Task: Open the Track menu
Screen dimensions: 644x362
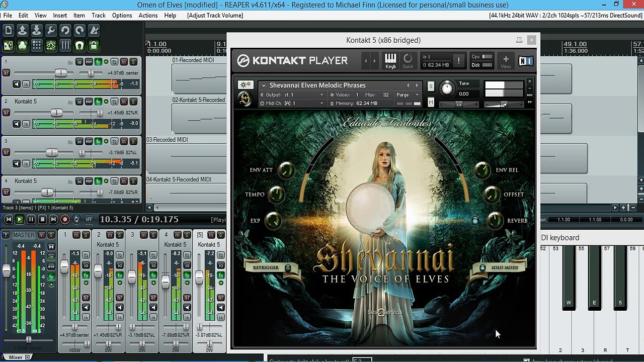Action: [x=99, y=15]
